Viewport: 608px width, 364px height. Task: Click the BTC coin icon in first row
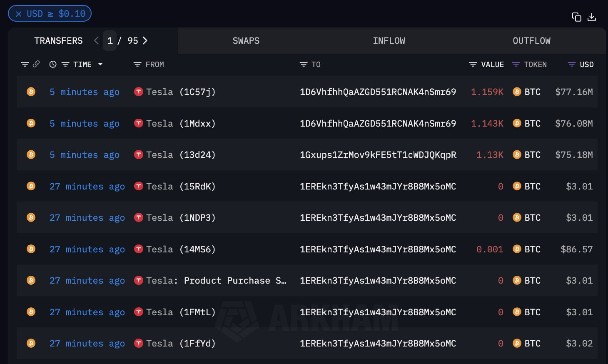(x=31, y=92)
